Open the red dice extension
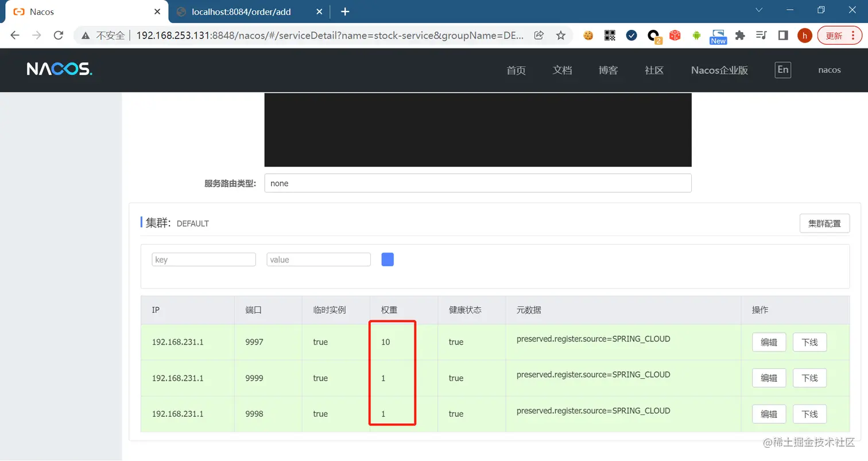 coord(675,36)
